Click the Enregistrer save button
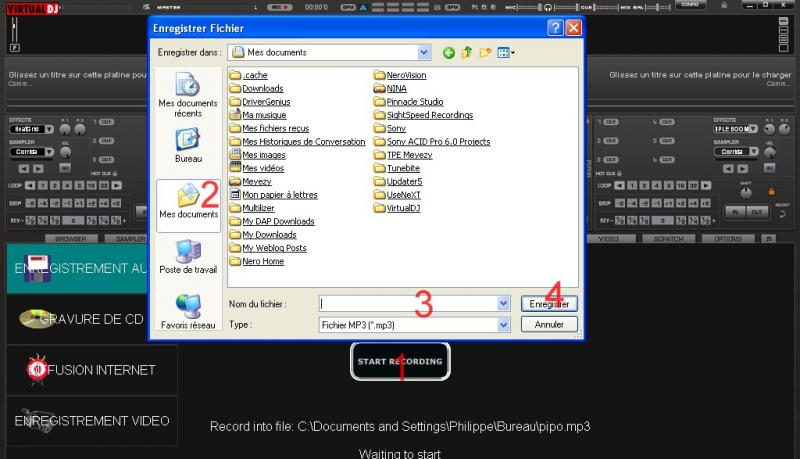The height and width of the screenshot is (459, 800). coord(549,303)
